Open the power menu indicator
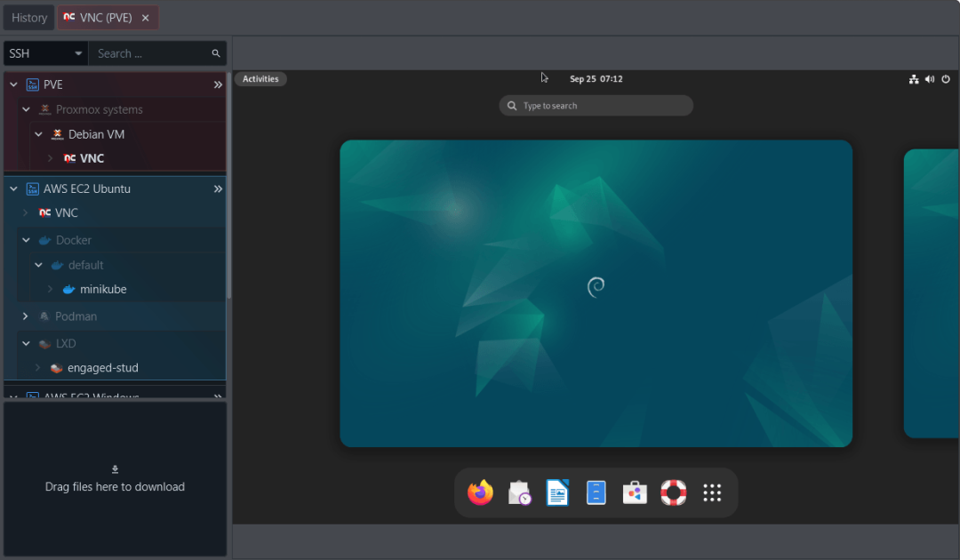960x560 pixels. point(946,79)
